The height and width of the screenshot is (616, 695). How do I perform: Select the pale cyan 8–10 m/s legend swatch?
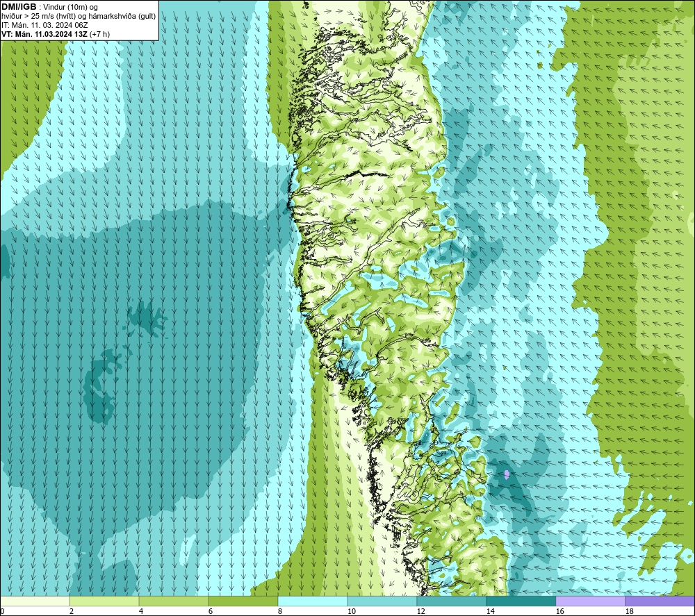tap(313, 601)
